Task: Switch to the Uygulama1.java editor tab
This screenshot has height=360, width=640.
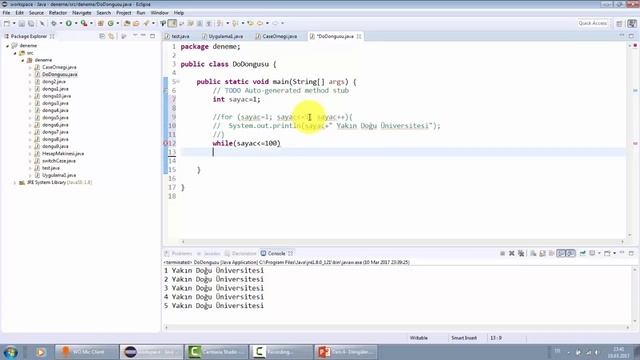Action: 222,36
